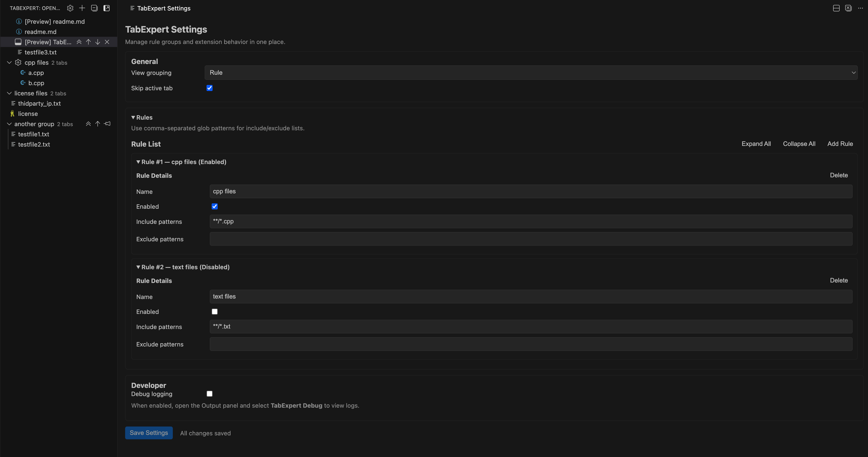Screen dimensions: 868x457
Task: Click the plus icon to add new group
Action: [82, 8]
